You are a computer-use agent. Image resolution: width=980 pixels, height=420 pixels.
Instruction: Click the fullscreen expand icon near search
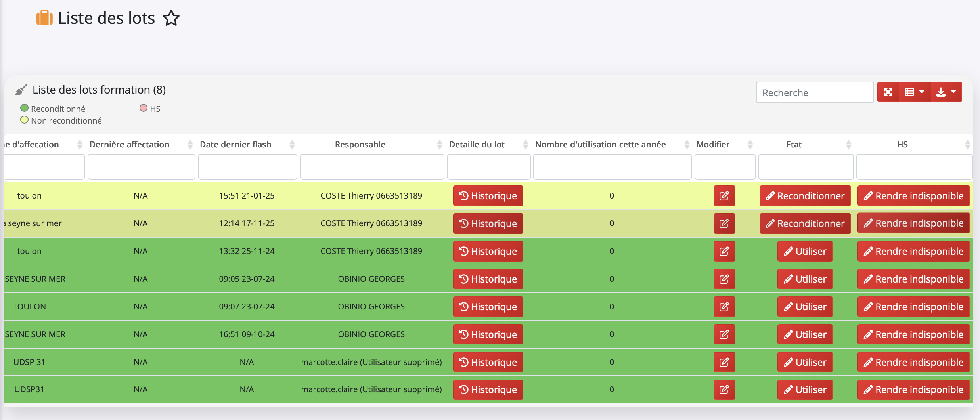888,92
